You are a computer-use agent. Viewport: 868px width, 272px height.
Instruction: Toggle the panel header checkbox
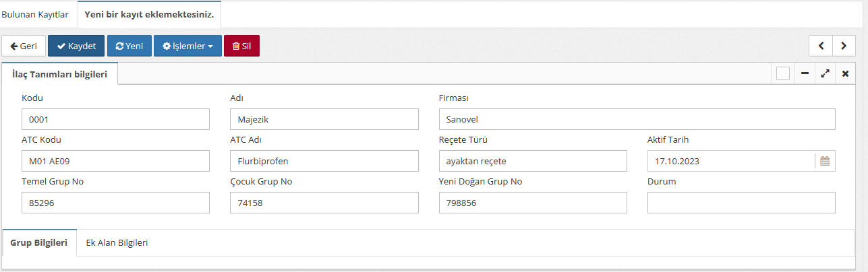pos(783,74)
